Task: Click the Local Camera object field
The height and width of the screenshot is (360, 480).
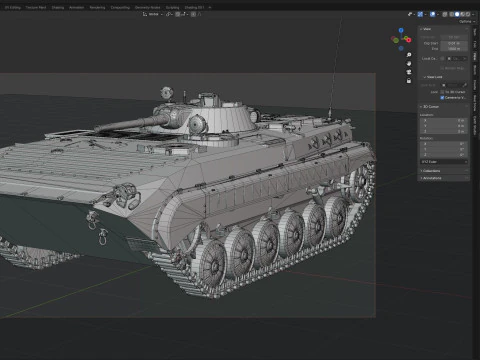Action: [x=457, y=59]
